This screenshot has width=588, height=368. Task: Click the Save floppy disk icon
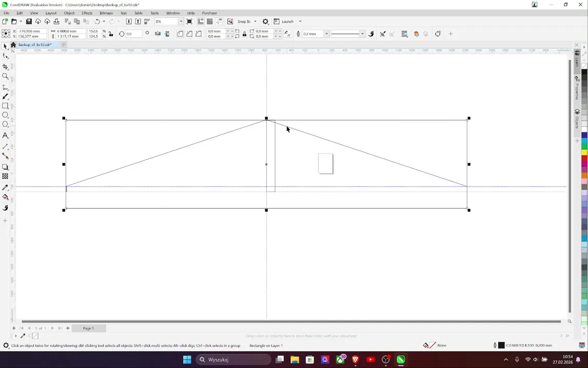point(29,21)
